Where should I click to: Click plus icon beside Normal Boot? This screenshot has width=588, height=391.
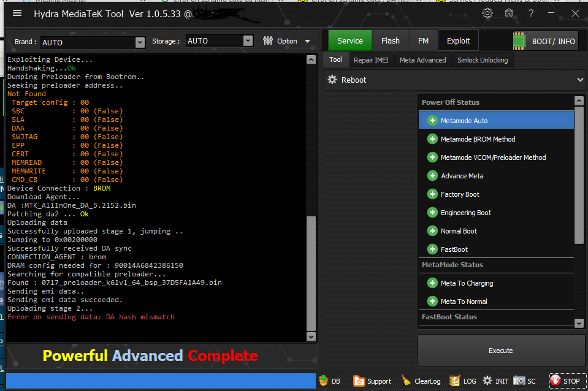pyautogui.click(x=432, y=231)
